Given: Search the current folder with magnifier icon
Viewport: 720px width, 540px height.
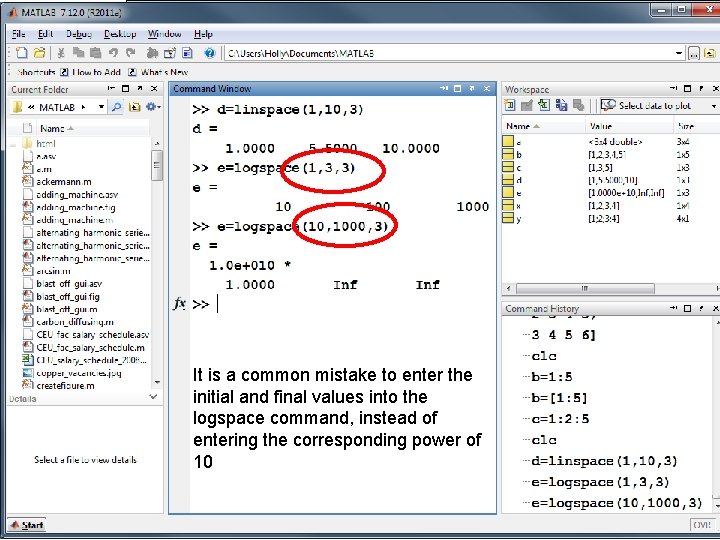Looking at the screenshot, I should [117, 107].
